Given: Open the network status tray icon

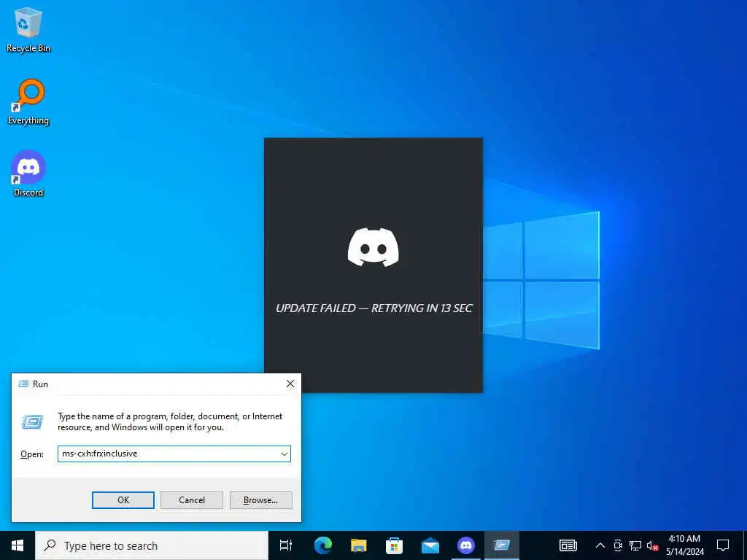Looking at the screenshot, I should (635, 545).
